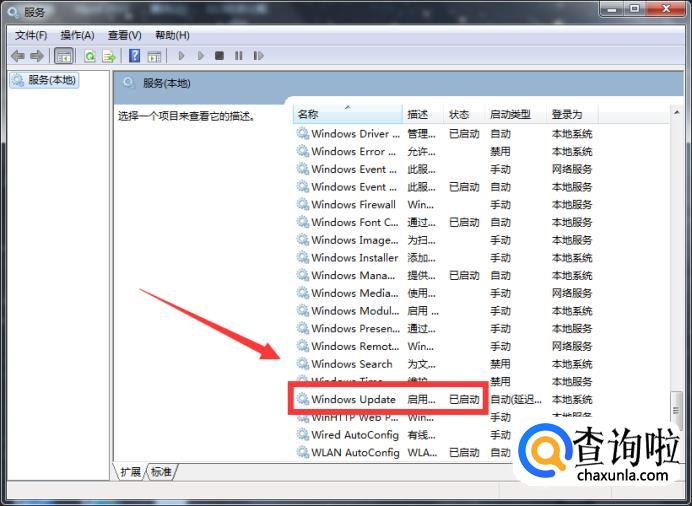
Task: Select the Windows Media... service
Action: 445,293
